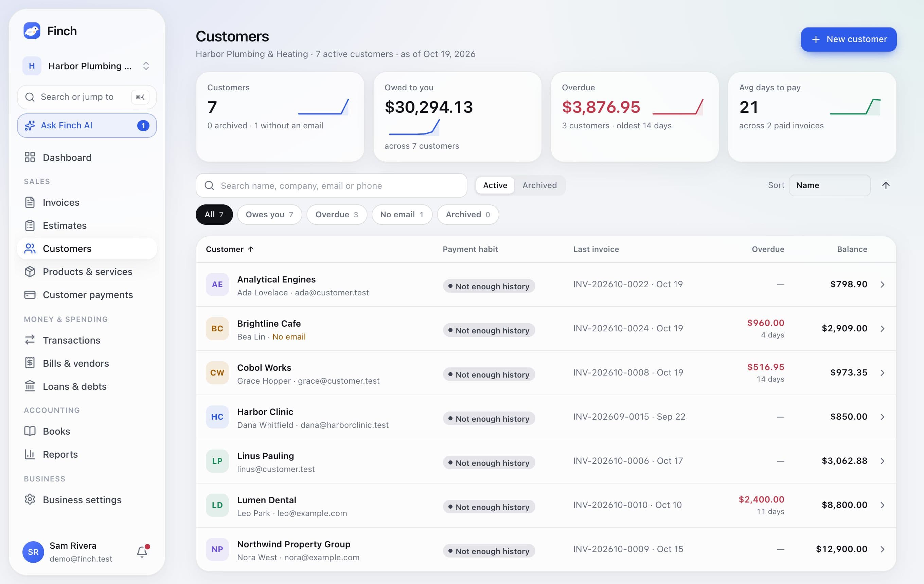The height and width of the screenshot is (584, 924).
Task: Create a New customer
Action: pyautogui.click(x=848, y=39)
